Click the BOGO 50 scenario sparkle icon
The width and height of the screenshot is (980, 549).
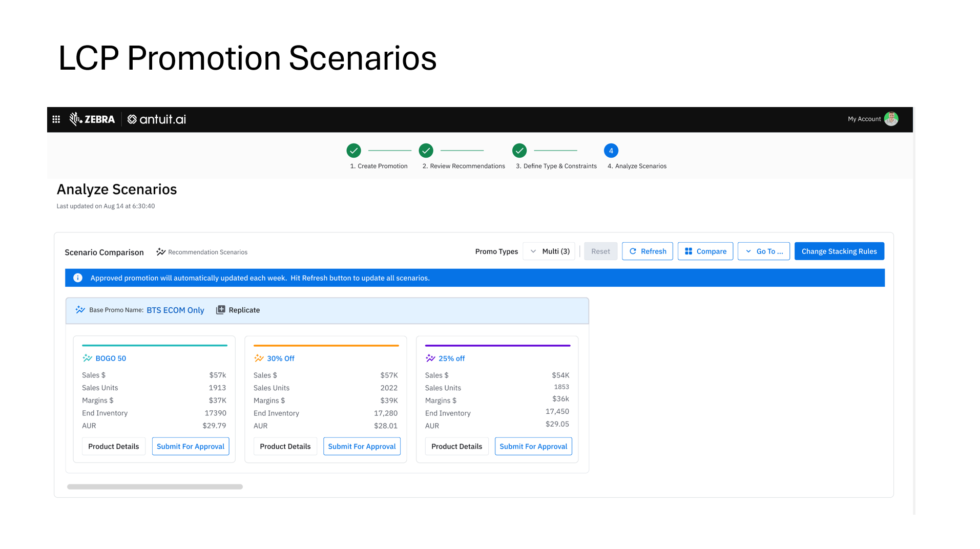(88, 358)
